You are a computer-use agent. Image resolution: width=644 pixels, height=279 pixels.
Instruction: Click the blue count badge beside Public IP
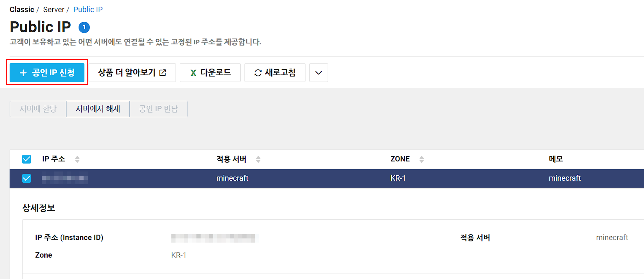tap(84, 28)
